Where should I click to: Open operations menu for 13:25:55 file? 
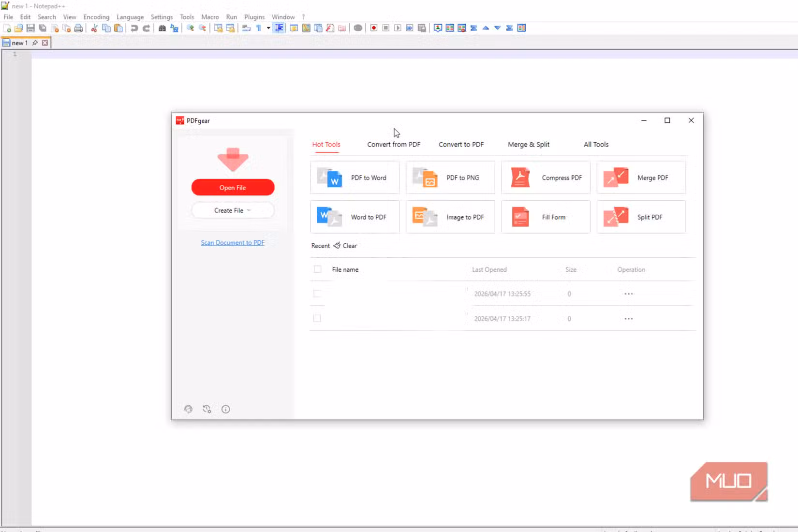pos(629,294)
